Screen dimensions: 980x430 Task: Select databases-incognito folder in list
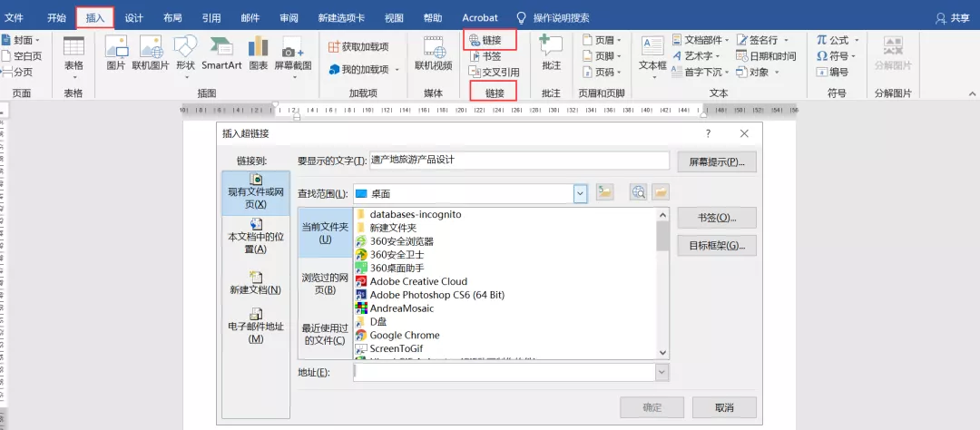pos(408,214)
